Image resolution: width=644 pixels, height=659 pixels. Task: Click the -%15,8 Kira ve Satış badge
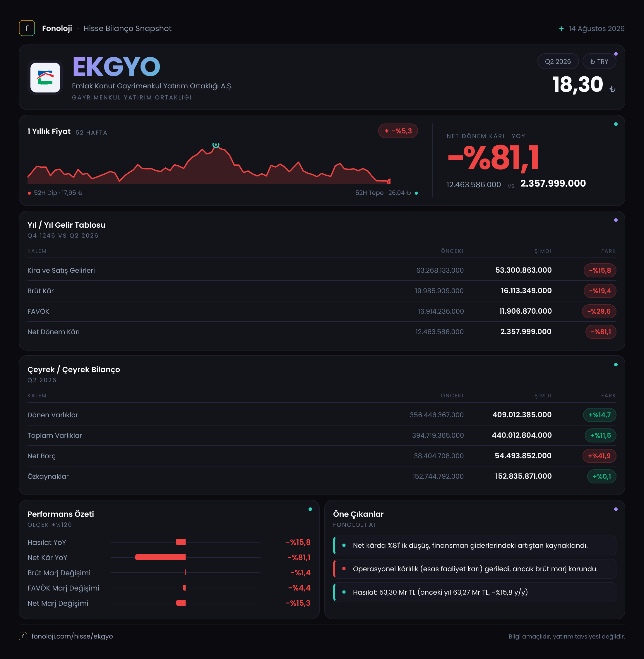600,270
